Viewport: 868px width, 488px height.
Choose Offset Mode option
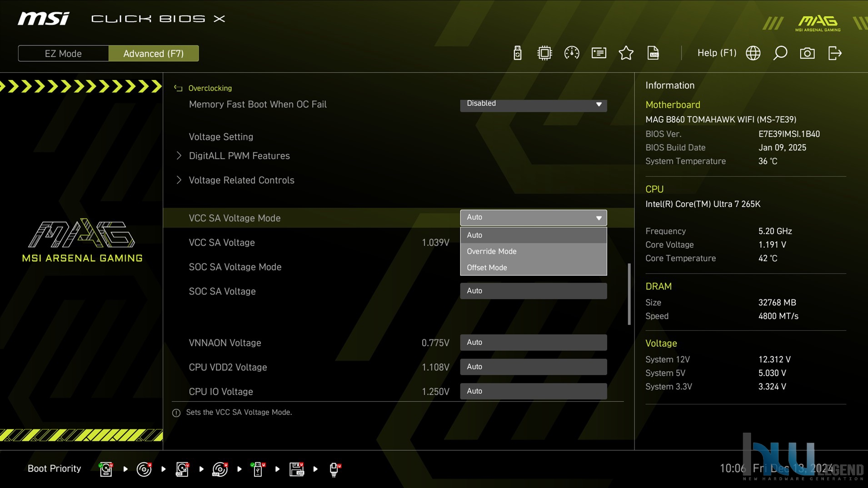(x=534, y=268)
